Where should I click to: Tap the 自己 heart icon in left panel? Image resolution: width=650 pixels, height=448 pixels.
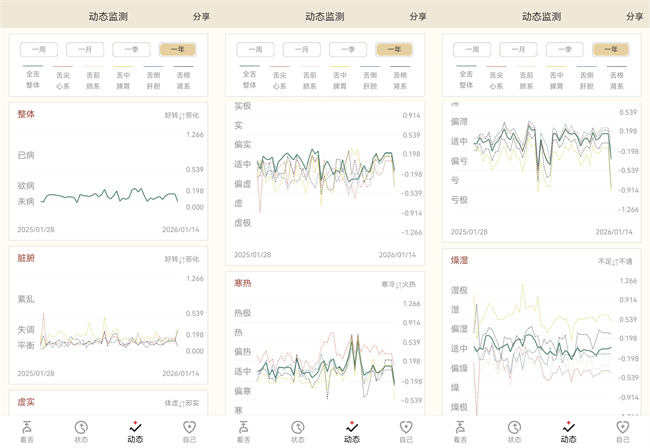pyautogui.click(x=189, y=427)
